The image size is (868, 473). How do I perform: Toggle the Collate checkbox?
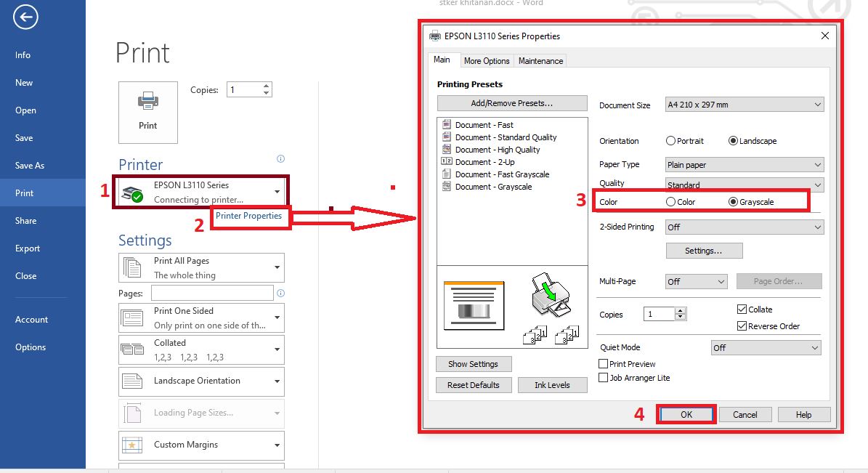(742, 309)
